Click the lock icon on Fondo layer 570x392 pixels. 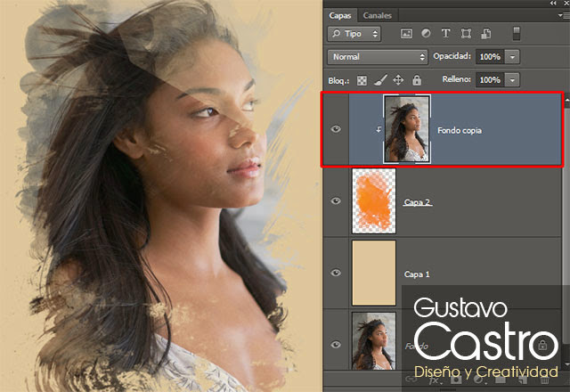(542, 345)
